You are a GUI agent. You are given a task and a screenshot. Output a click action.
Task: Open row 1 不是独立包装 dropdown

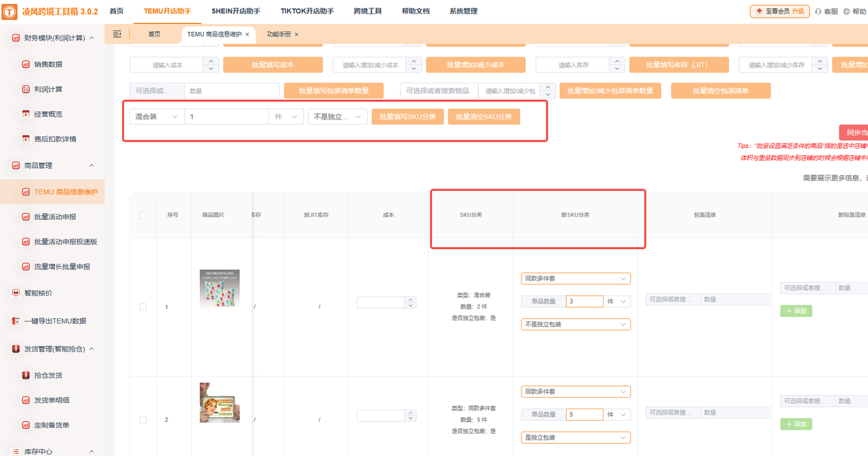pyautogui.click(x=576, y=324)
